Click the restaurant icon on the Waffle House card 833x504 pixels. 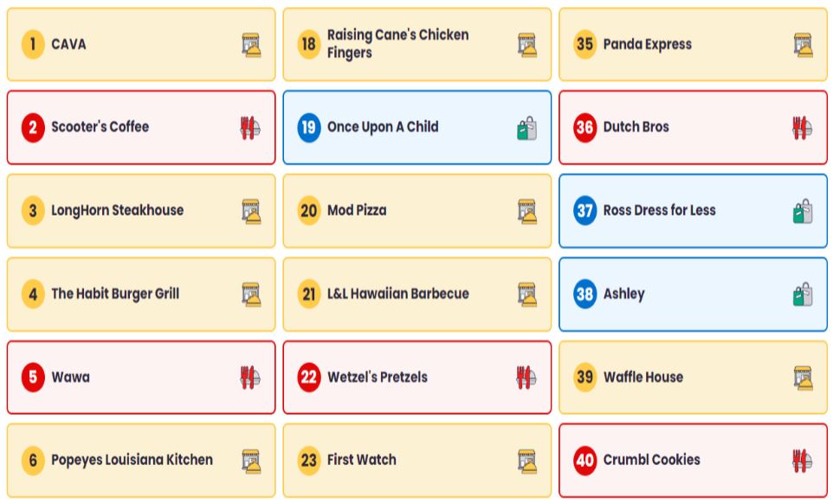point(804,378)
